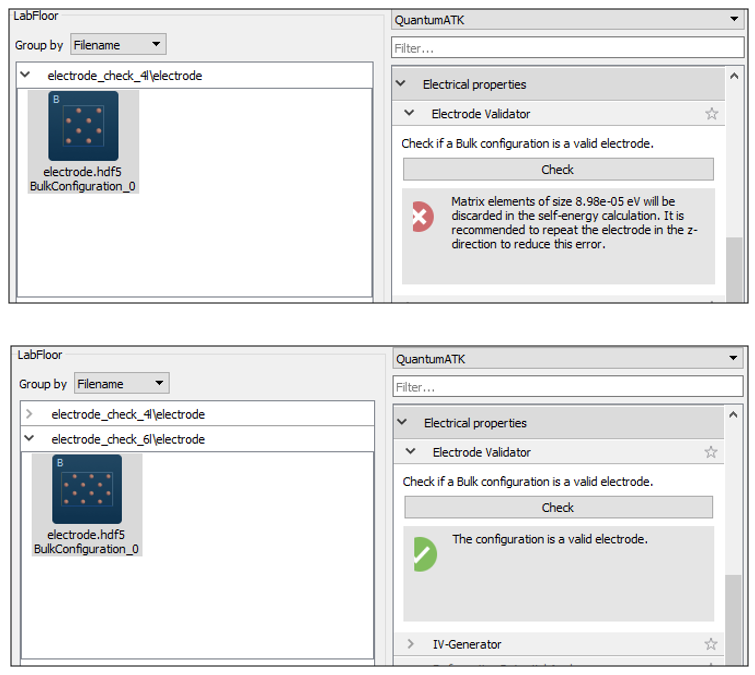755x675 pixels.
Task: Click the bottom 'Check if a Bulk configuration' description
Action: 528,481
